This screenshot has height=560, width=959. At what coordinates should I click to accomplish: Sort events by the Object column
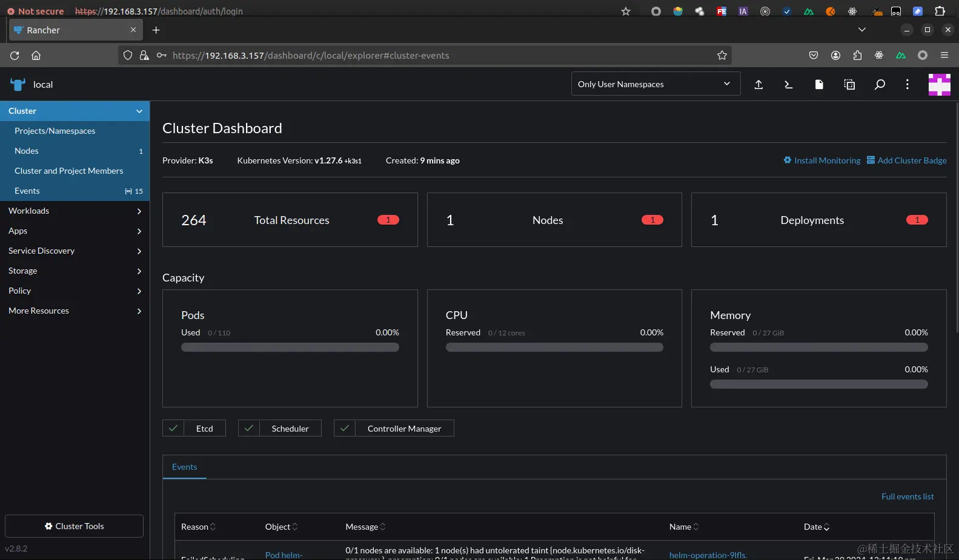point(281,527)
